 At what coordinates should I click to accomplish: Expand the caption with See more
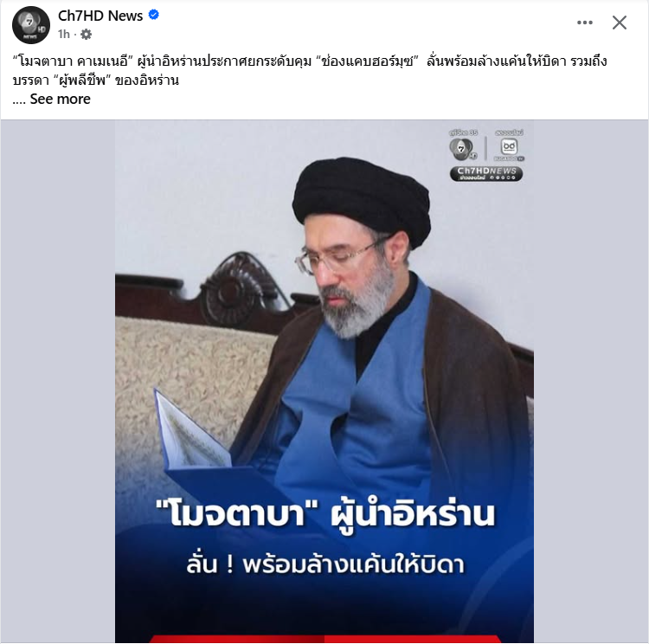coord(60,99)
